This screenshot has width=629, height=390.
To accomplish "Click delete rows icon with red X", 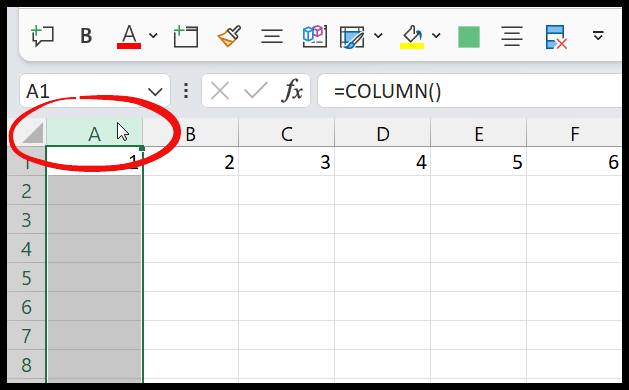I will (556, 37).
